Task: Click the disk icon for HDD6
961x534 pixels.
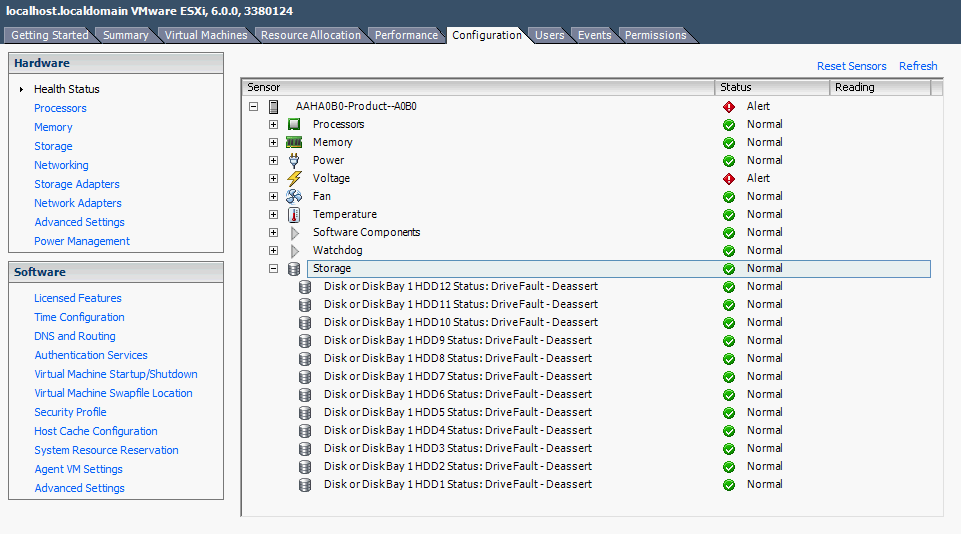Action: (305, 395)
